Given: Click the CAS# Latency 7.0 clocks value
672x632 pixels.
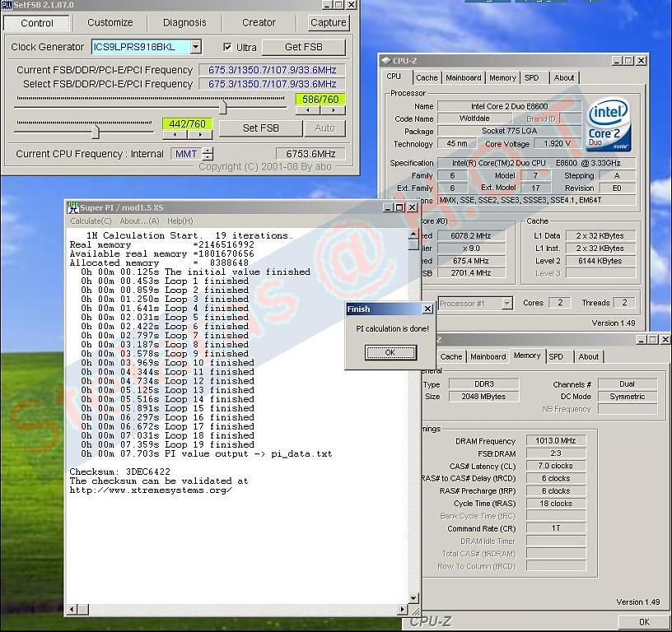Looking at the screenshot, I should pyautogui.click(x=555, y=466).
